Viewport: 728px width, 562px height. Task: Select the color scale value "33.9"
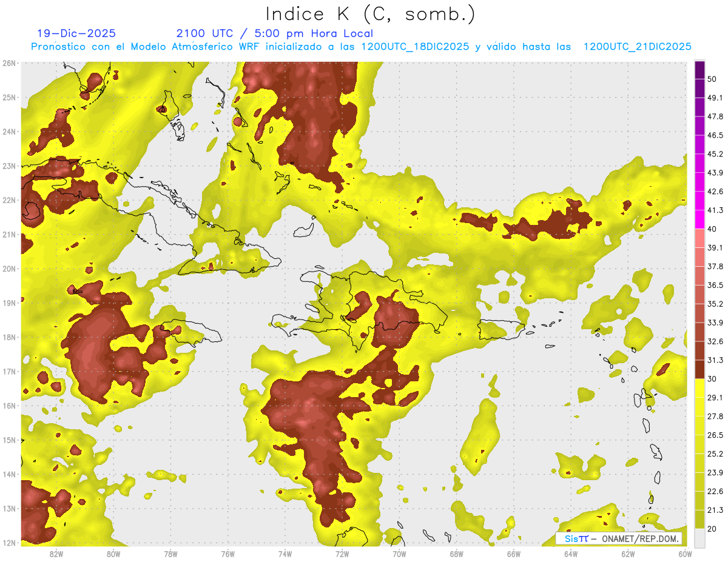coord(715,323)
